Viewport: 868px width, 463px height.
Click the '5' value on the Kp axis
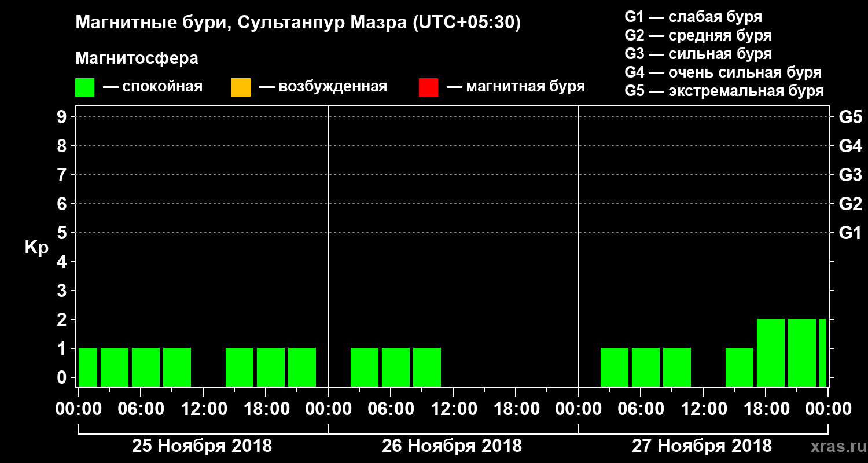tap(63, 233)
